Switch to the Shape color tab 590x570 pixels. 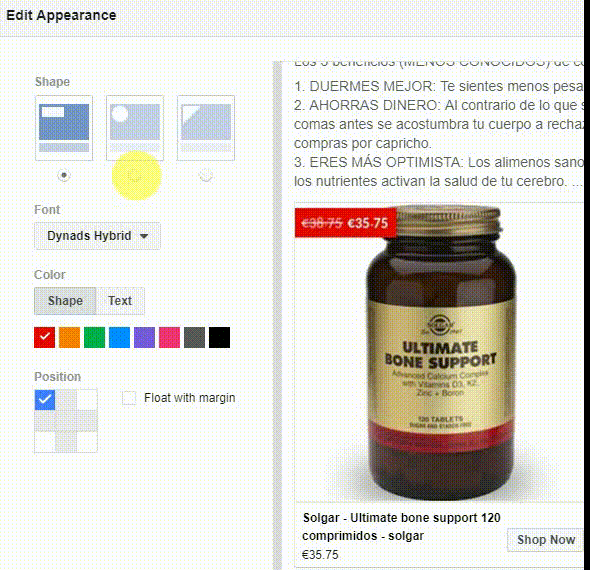[65, 301]
